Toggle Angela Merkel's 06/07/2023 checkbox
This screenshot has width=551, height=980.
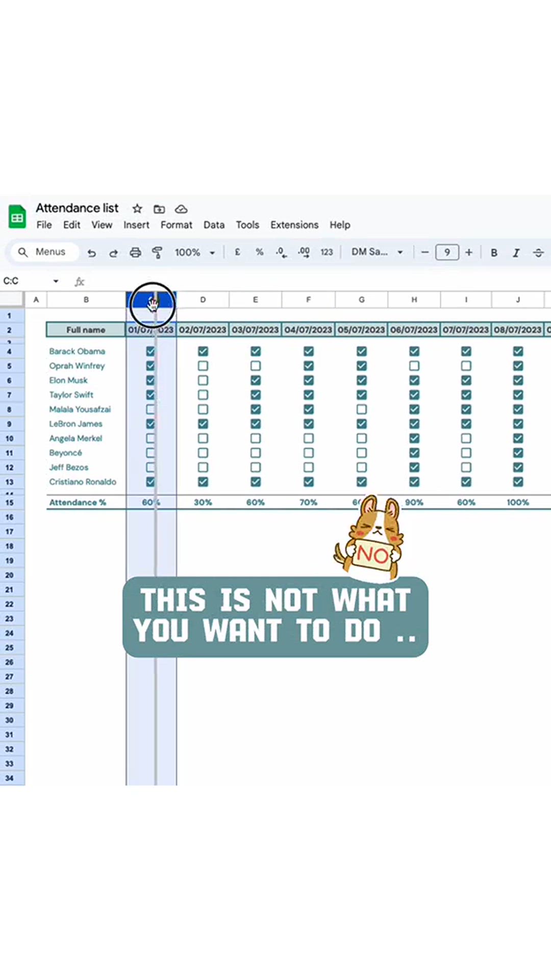(414, 438)
